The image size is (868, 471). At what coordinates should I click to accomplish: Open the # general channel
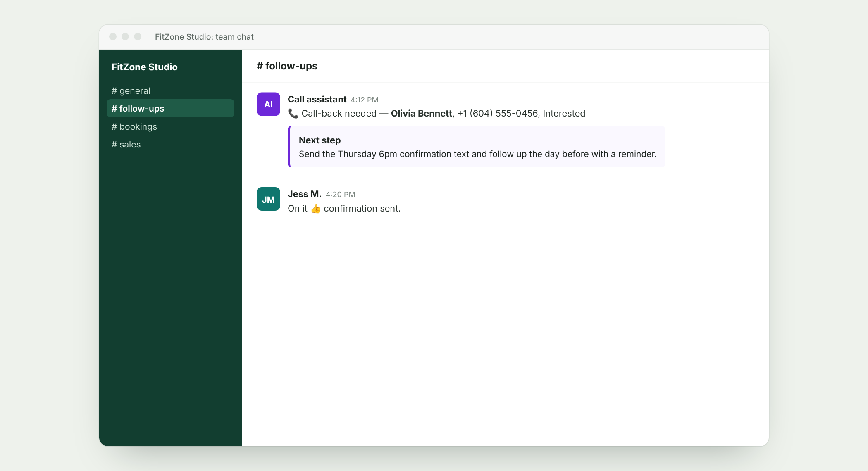click(170, 90)
